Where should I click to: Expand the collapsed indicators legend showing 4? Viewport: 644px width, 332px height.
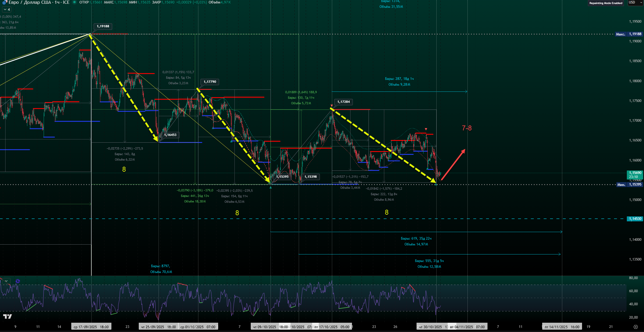(7, 10)
